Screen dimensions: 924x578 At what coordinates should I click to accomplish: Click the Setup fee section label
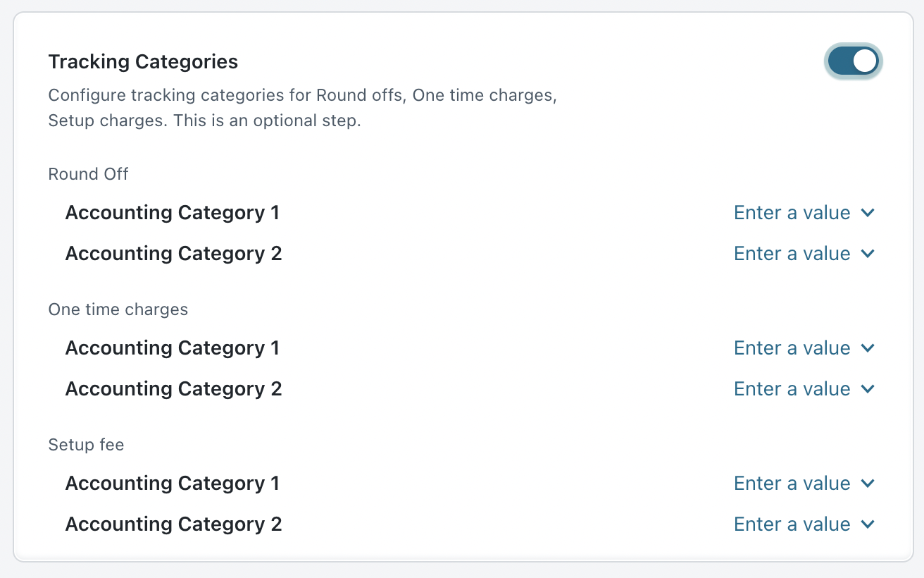(86, 445)
